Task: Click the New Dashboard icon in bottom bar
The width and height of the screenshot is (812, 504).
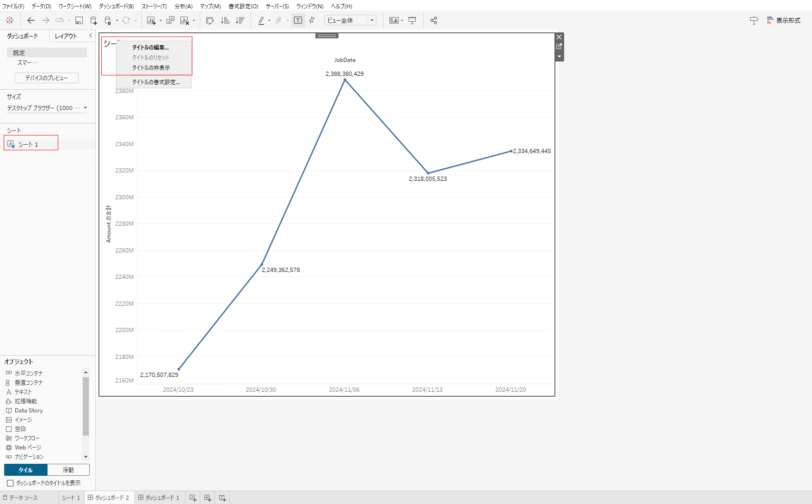Action: pos(208,498)
